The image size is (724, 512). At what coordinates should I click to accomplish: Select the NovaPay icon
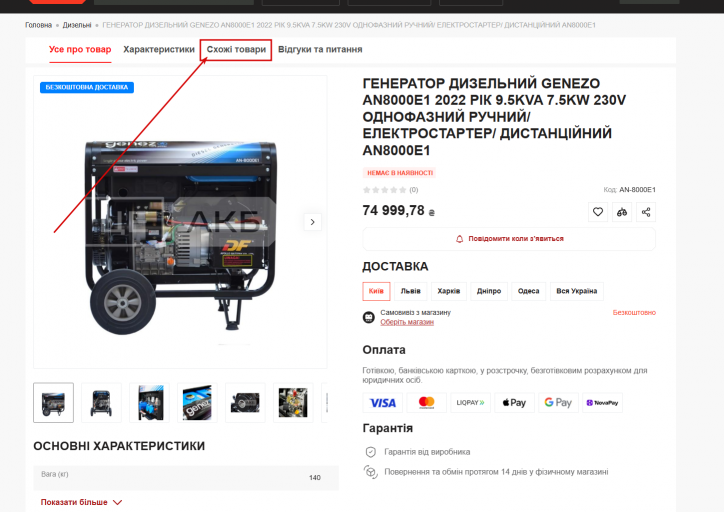602,403
